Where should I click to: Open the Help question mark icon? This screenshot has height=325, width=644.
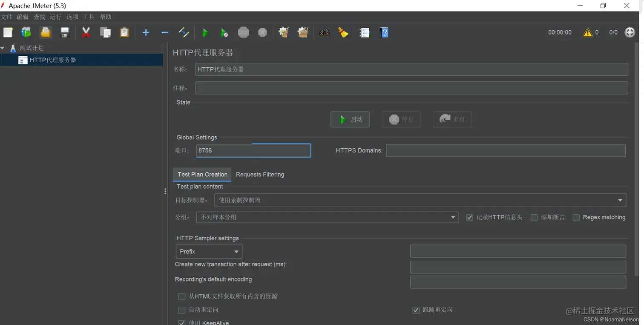384,32
